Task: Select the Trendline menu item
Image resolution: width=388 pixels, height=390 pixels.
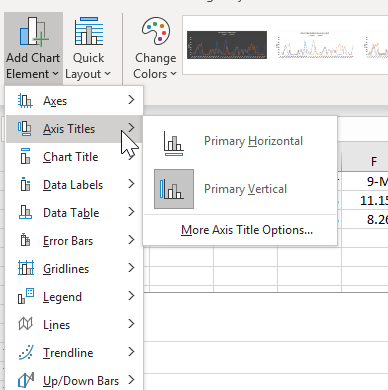Action: 74,353
